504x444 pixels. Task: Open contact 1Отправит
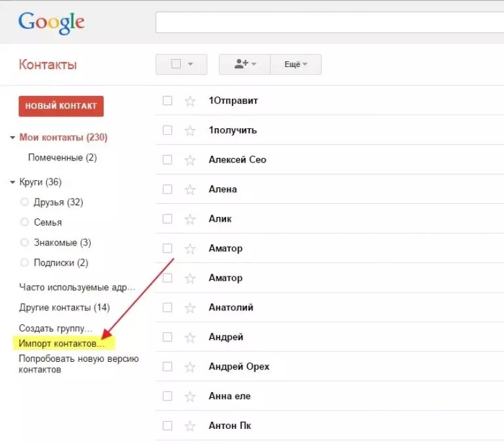tap(233, 101)
